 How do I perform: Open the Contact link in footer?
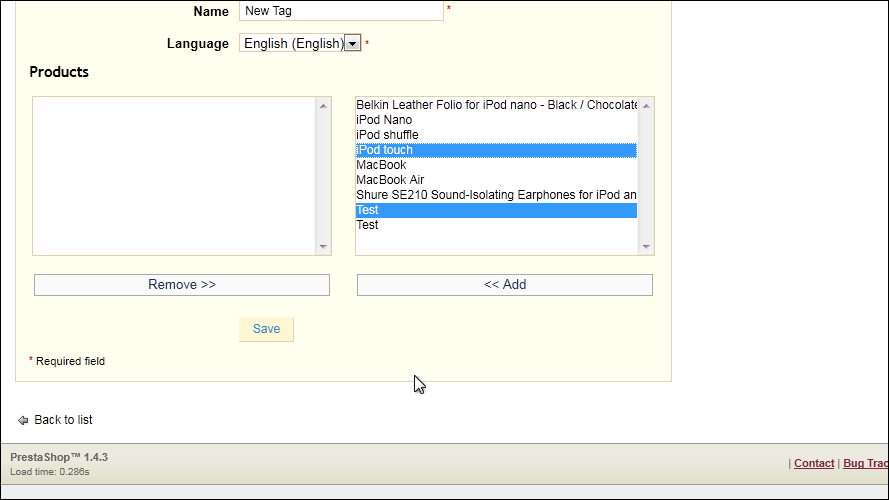pyautogui.click(x=814, y=463)
